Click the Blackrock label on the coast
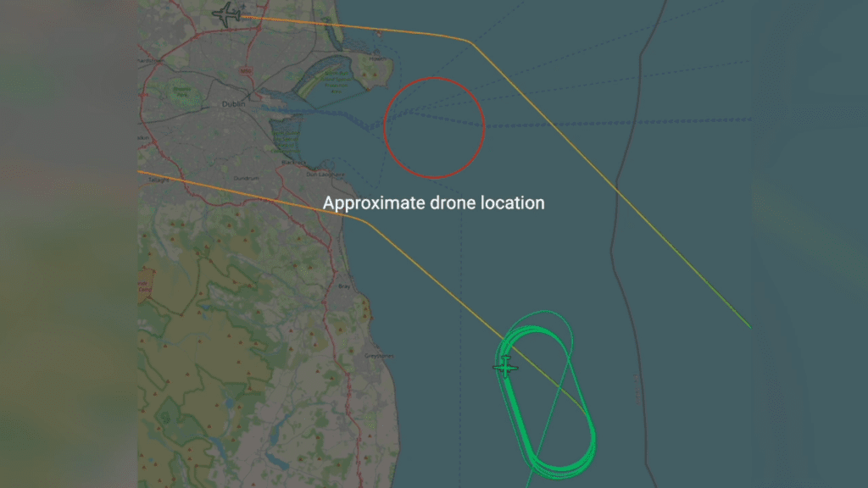 [293, 163]
